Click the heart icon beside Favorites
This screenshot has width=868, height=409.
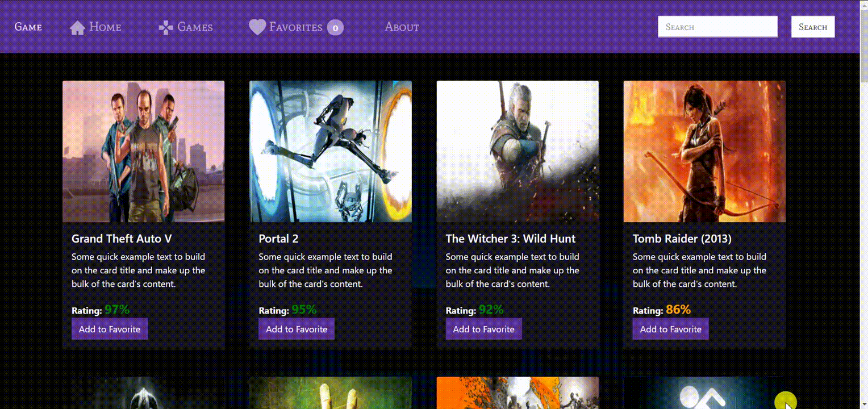(x=257, y=27)
